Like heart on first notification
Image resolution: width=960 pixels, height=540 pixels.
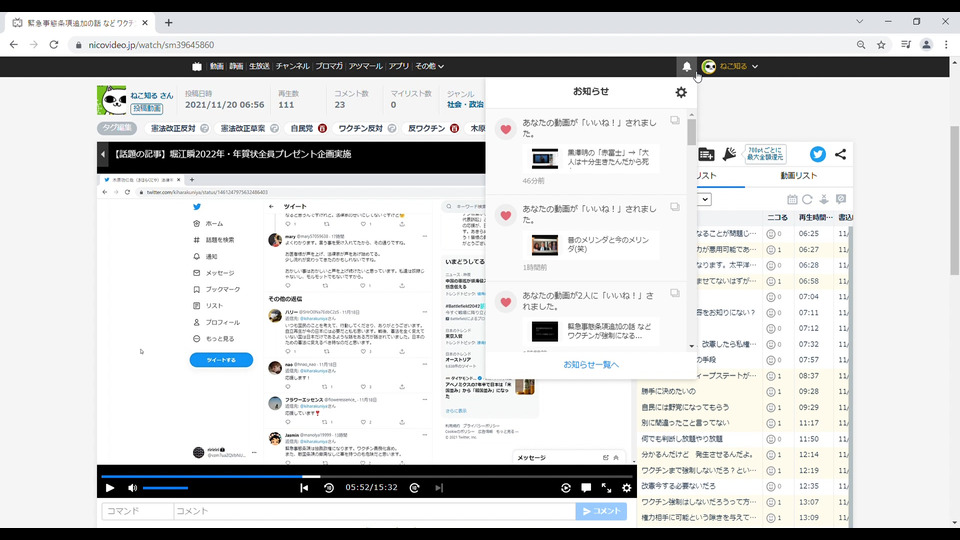pos(506,129)
